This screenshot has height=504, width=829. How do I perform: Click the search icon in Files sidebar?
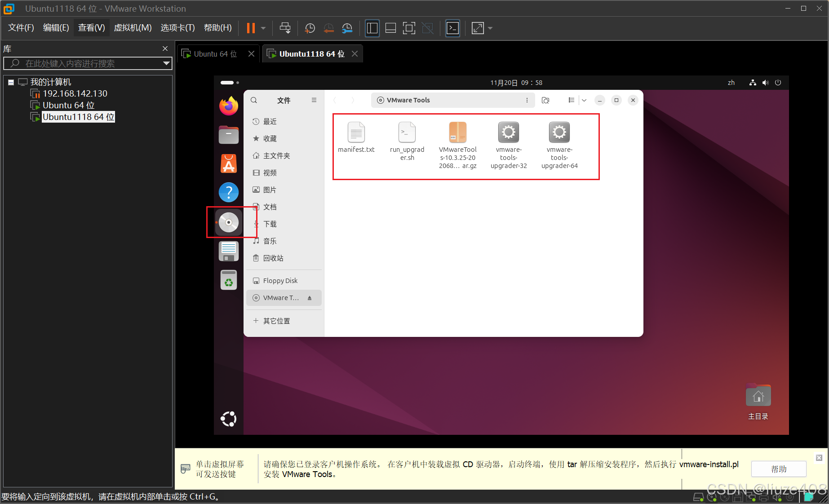coord(254,100)
